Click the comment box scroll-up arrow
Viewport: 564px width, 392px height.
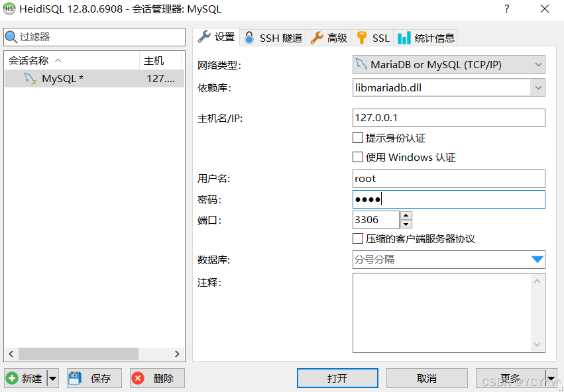[x=537, y=281]
